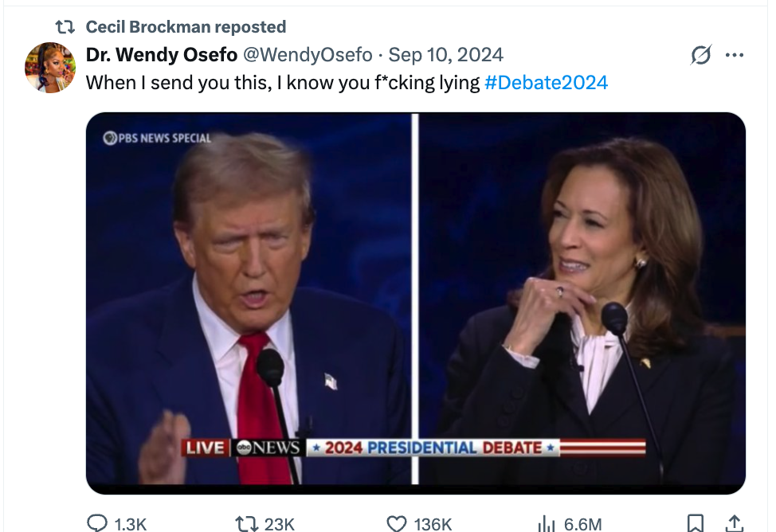Open the #Debate2024 hashtag

tap(546, 82)
